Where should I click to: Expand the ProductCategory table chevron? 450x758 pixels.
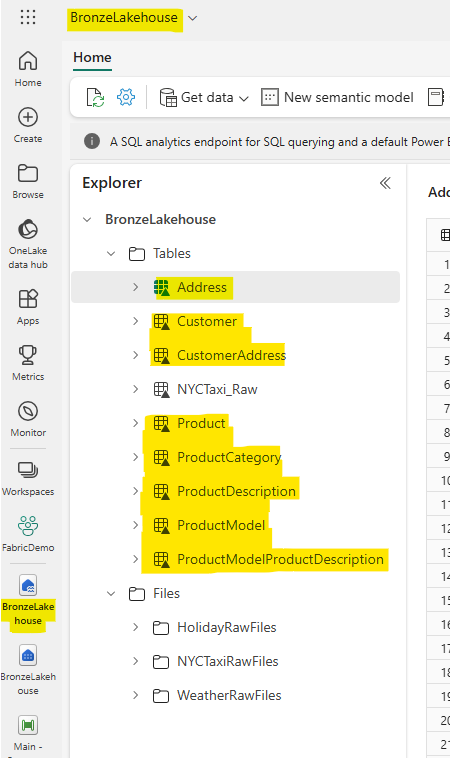(x=136, y=457)
